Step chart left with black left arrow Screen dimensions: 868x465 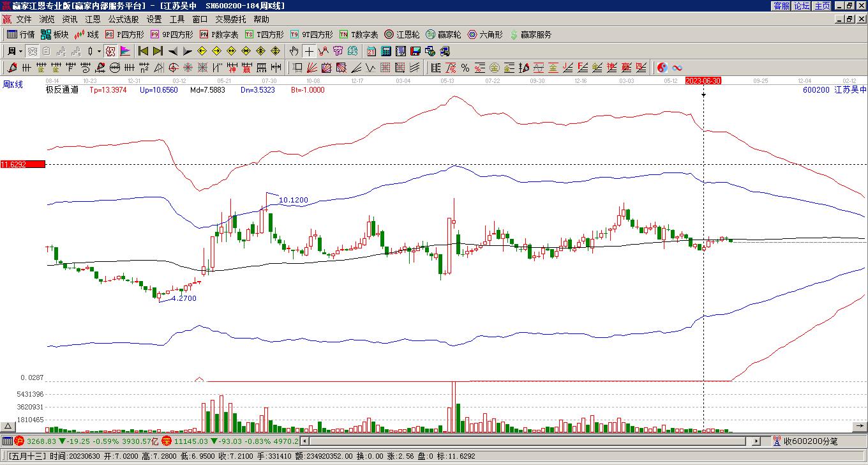tap(173, 51)
